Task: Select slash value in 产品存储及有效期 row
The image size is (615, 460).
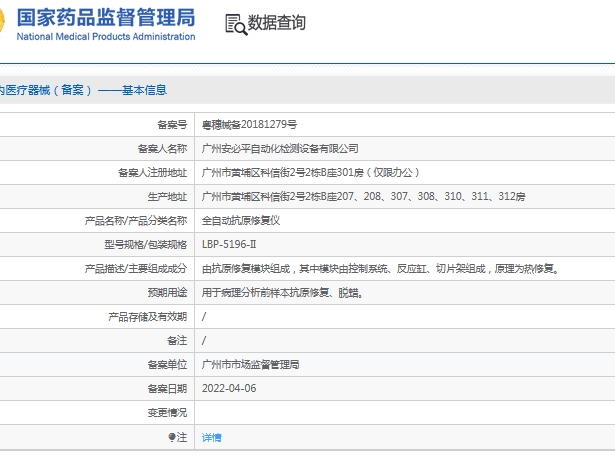Action: 204,316
